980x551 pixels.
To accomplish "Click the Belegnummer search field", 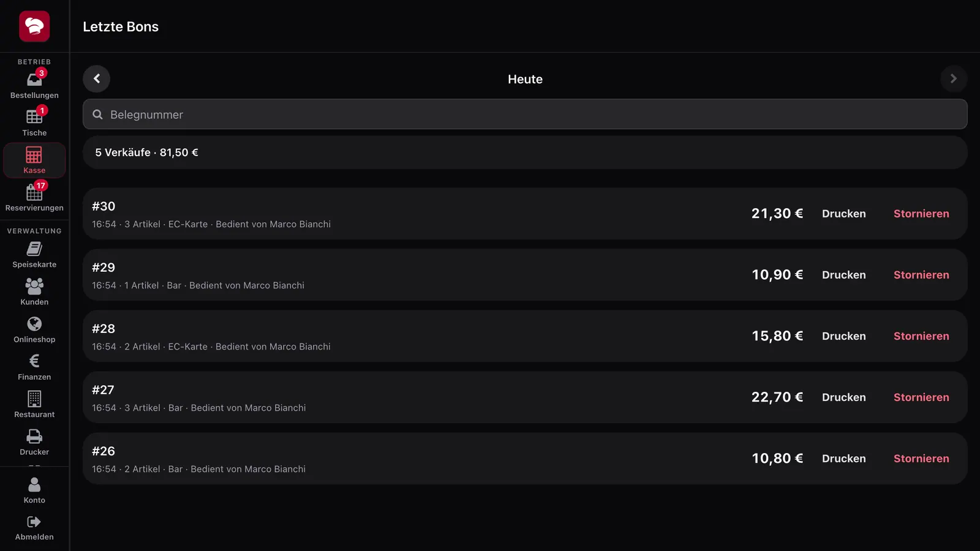I will (525, 114).
